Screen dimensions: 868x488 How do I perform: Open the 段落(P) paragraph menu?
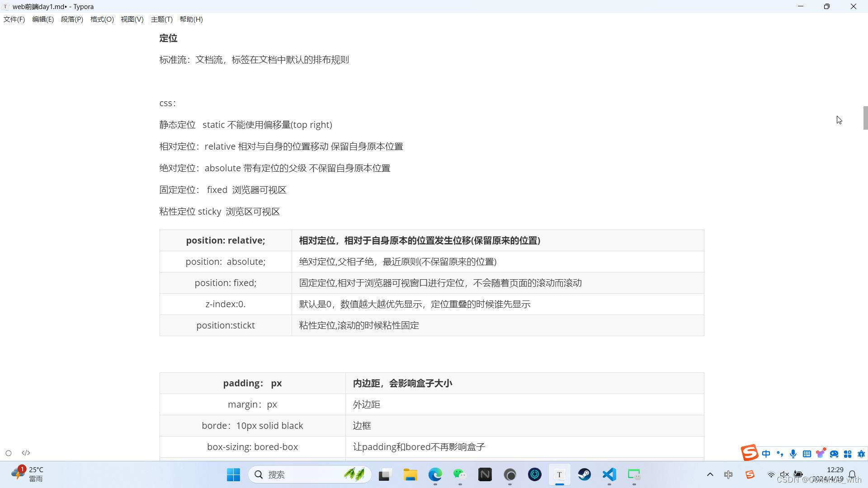pyautogui.click(x=72, y=19)
